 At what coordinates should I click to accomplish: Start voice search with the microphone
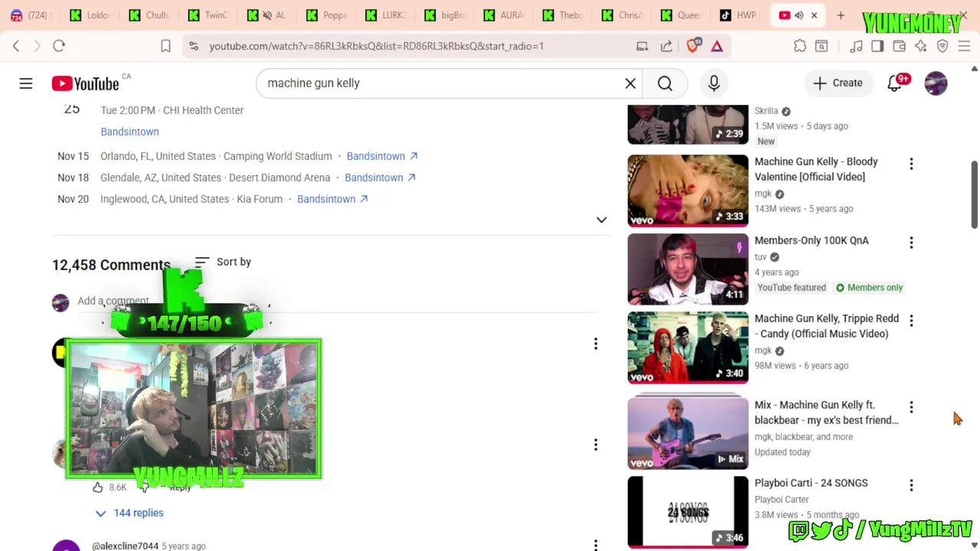click(x=714, y=83)
